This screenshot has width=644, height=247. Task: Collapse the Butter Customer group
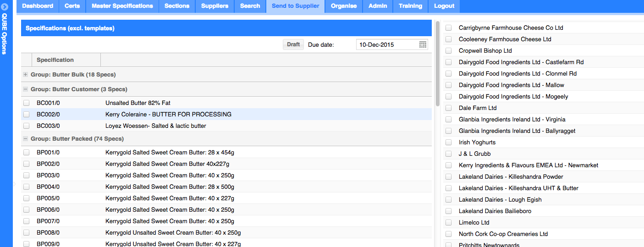[x=26, y=89]
